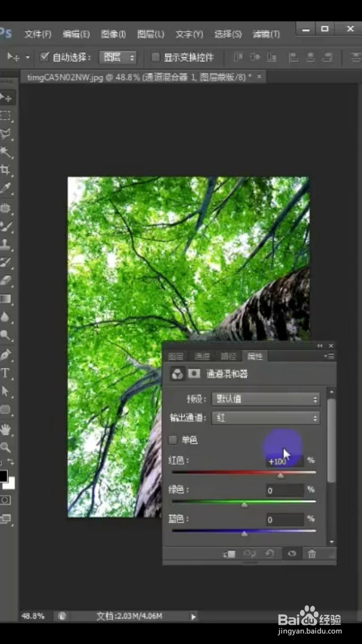
Task: Switch to the 路径 panel tab
Action: coord(229,357)
